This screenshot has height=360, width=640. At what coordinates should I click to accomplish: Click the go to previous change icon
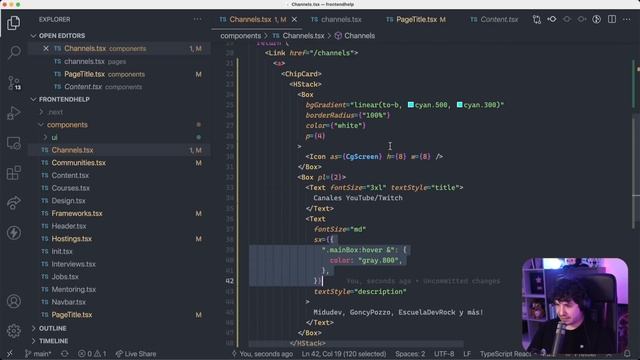point(552,19)
